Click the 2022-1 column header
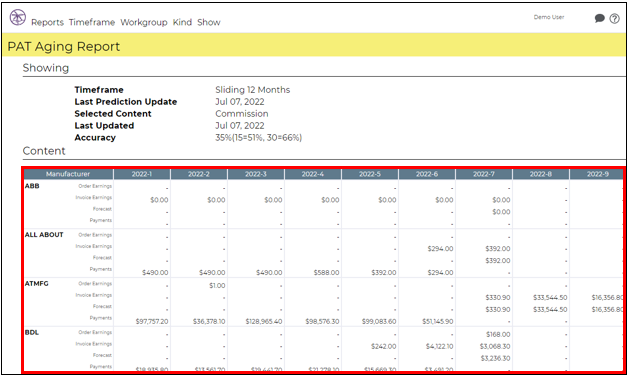 [x=142, y=174]
